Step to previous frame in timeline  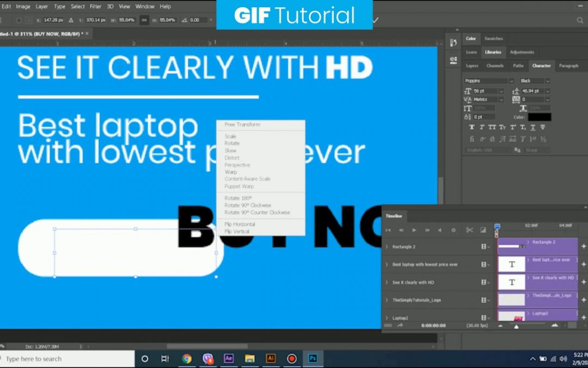click(x=401, y=230)
